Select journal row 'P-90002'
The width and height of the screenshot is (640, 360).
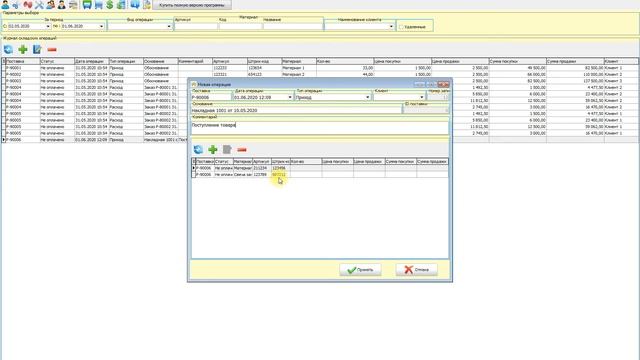coord(320,74)
